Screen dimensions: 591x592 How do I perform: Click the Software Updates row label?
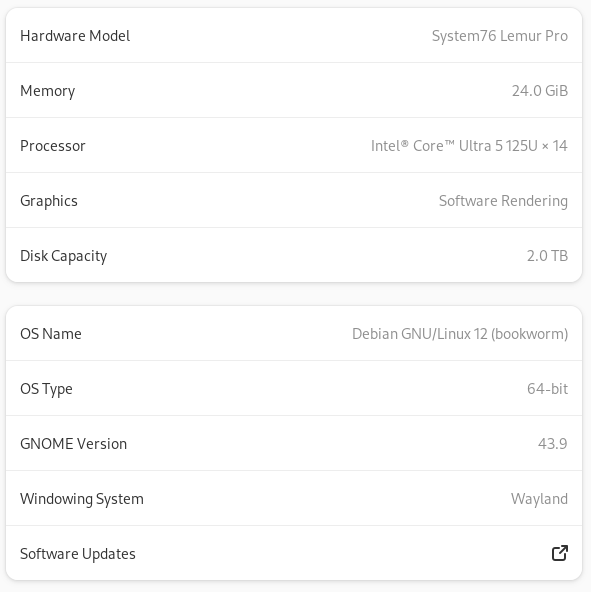(x=78, y=554)
